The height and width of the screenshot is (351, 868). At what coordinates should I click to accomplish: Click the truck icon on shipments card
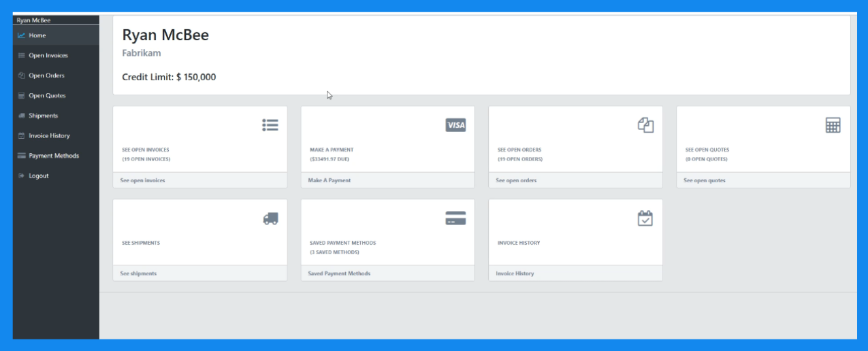click(x=270, y=218)
